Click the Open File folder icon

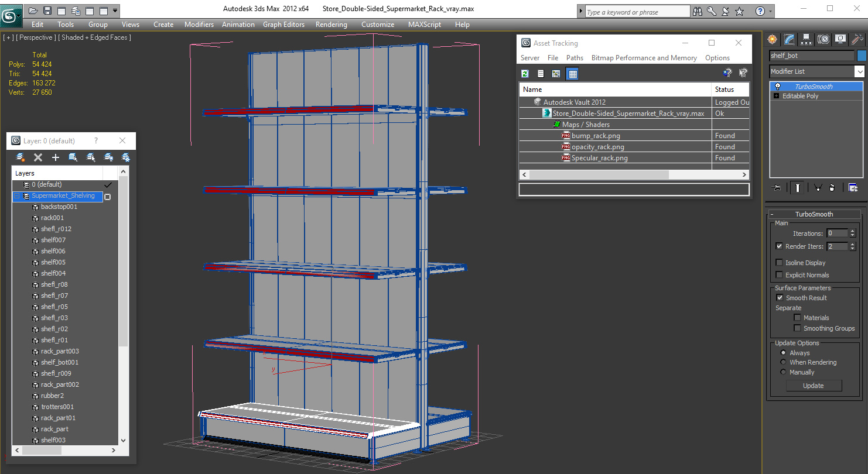(33, 11)
